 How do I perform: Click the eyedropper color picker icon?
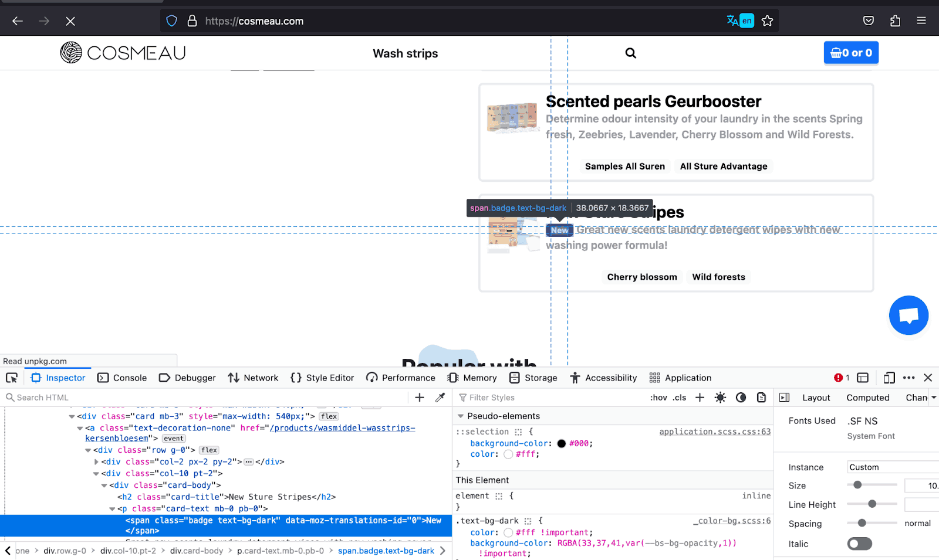pyautogui.click(x=440, y=398)
